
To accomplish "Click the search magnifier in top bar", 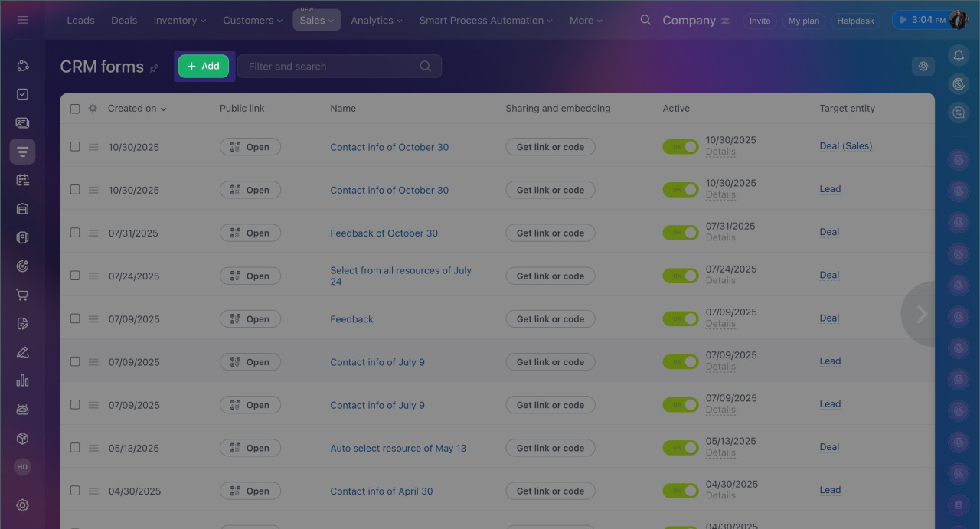I will click(x=645, y=21).
